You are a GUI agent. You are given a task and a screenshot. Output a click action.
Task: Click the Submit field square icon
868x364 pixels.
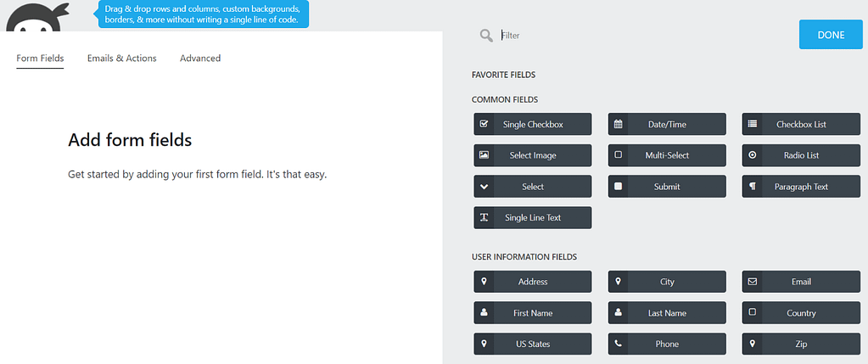click(x=619, y=187)
